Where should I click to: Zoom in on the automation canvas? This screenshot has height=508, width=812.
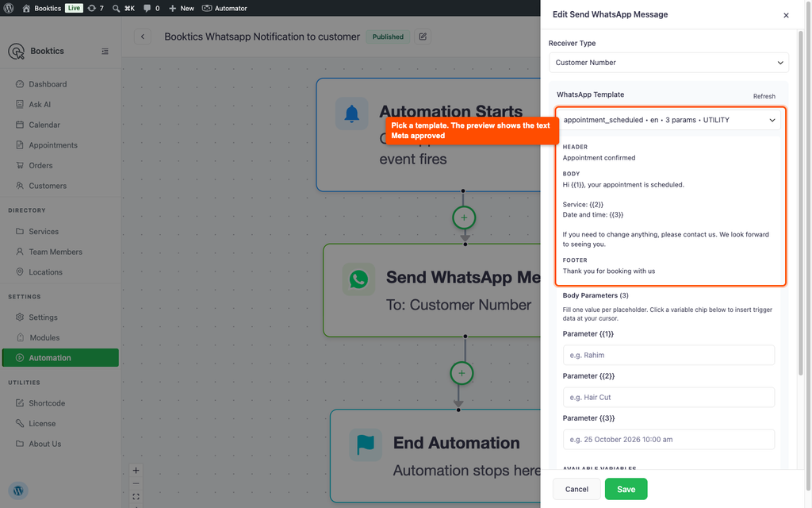[x=136, y=471]
